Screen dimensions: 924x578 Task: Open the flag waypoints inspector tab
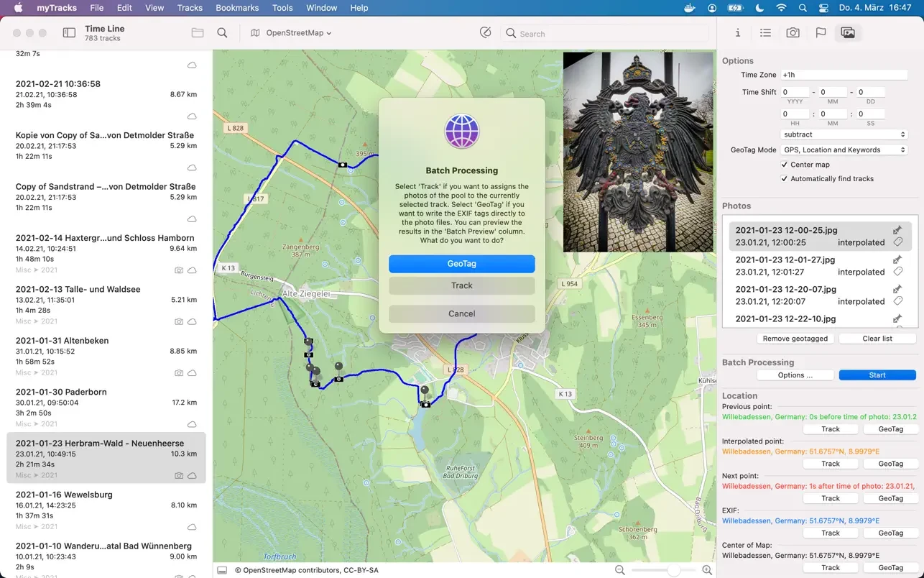[821, 33]
